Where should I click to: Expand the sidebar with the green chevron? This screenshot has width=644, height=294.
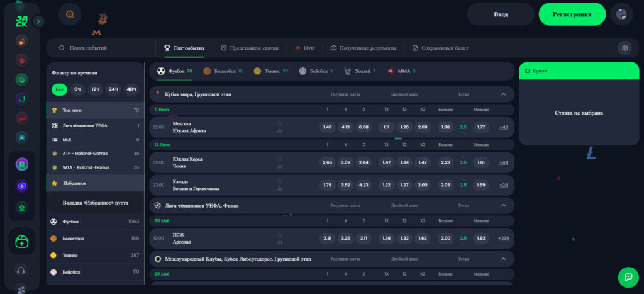[38, 21]
